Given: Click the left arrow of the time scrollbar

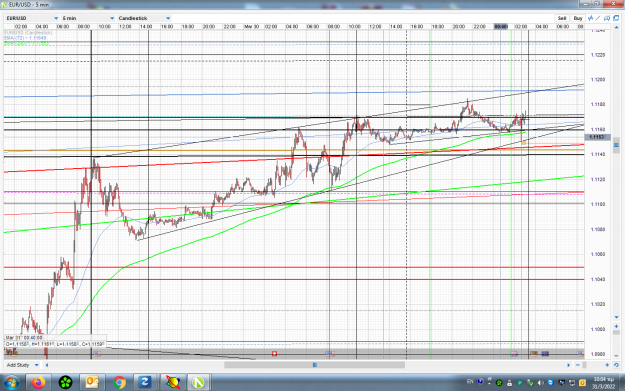Looking at the screenshot, I should [47, 365].
